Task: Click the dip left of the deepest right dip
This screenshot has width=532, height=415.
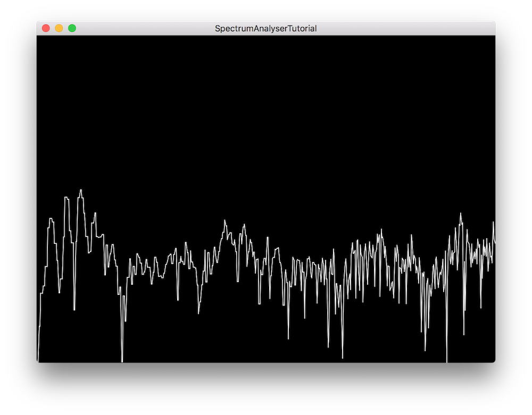Action: coord(425,350)
